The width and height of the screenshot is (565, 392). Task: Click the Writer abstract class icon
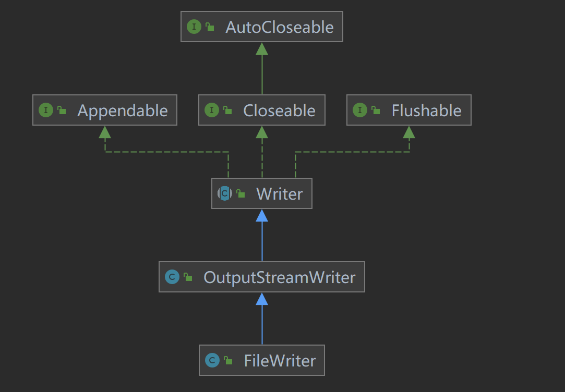[x=225, y=193]
